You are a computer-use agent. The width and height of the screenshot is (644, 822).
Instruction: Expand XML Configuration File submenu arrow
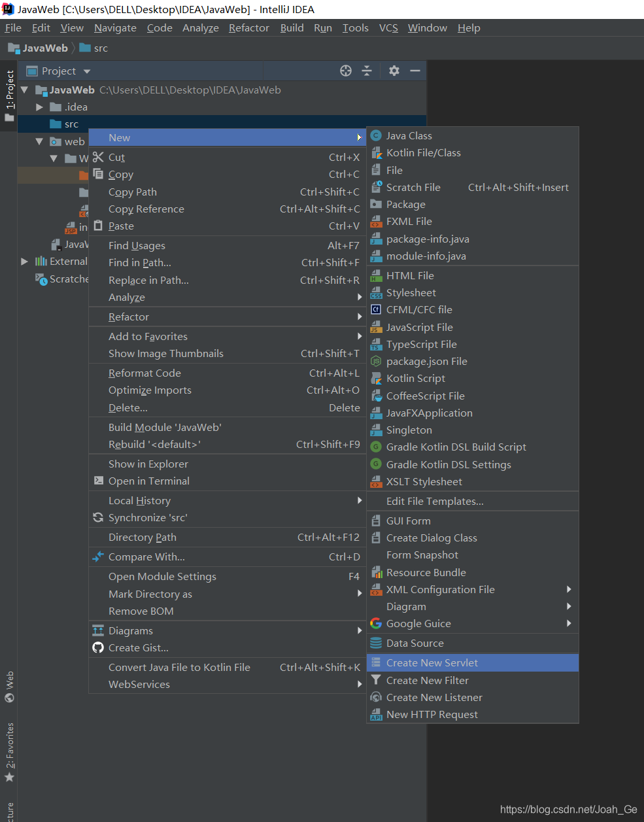click(x=569, y=590)
